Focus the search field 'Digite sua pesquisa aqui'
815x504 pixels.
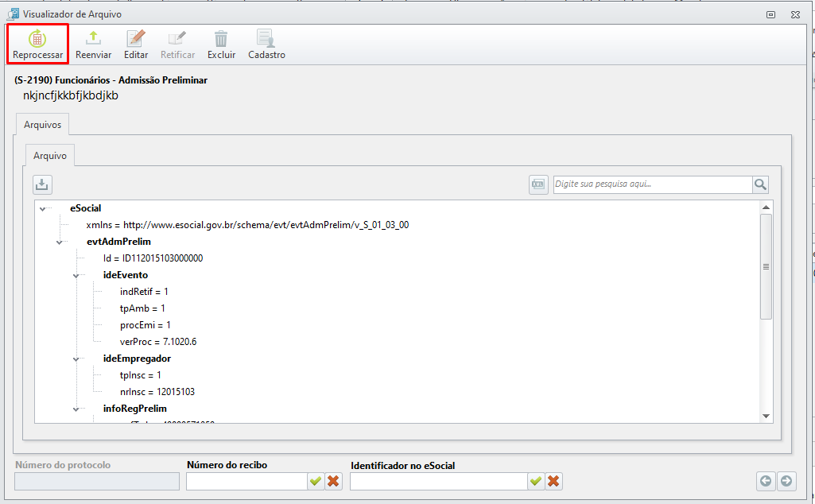coord(653,184)
